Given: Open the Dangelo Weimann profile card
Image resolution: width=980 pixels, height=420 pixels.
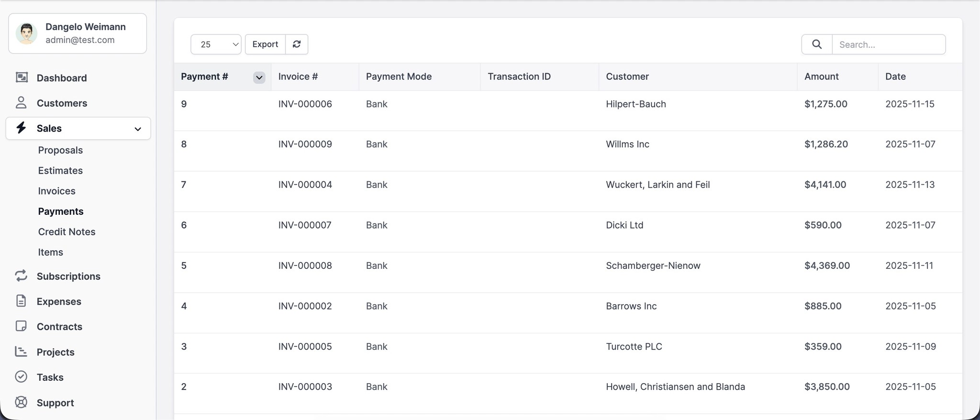Looking at the screenshot, I should pyautogui.click(x=78, y=33).
